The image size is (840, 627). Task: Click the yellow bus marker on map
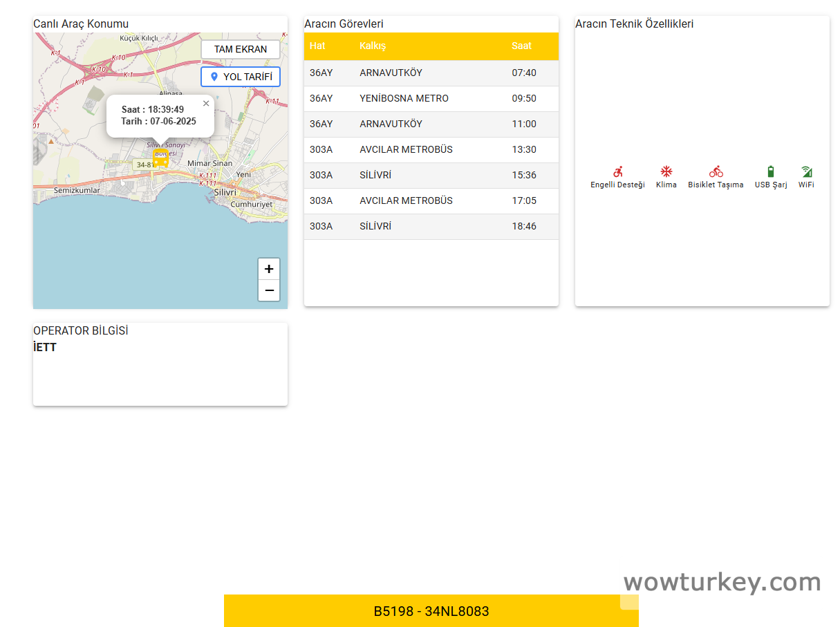pos(160,158)
